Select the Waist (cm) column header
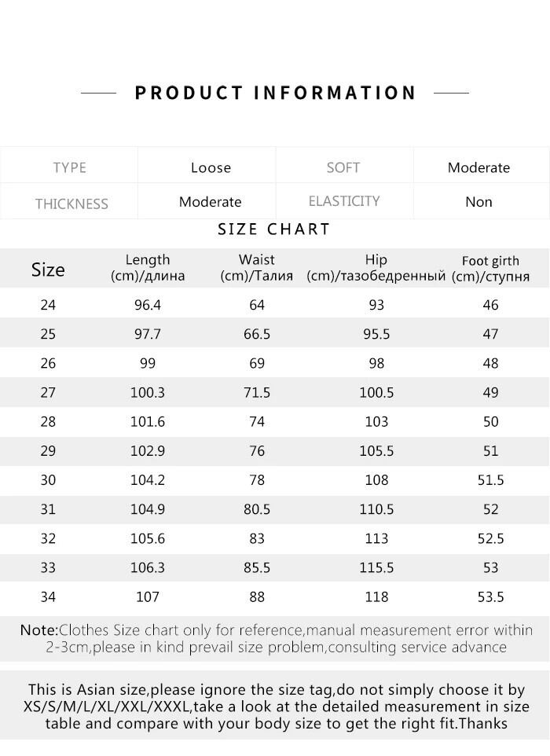This screenshot has width=550, height=756. coord(257,267)
